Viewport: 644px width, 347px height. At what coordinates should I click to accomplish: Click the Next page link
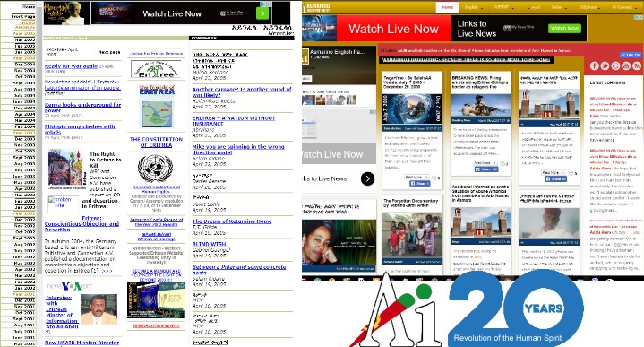109,52
